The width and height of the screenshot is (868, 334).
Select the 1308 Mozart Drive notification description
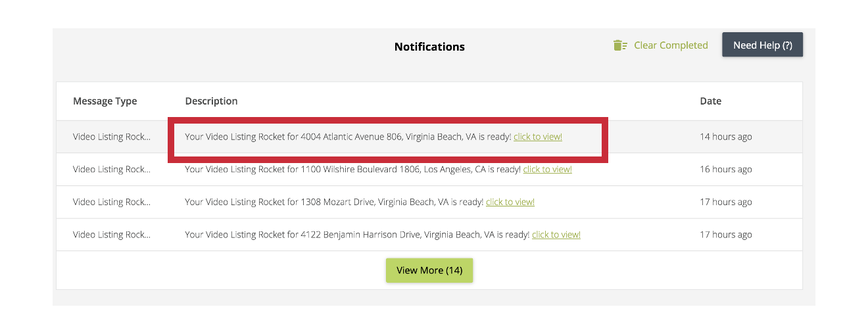pos(334,202)
